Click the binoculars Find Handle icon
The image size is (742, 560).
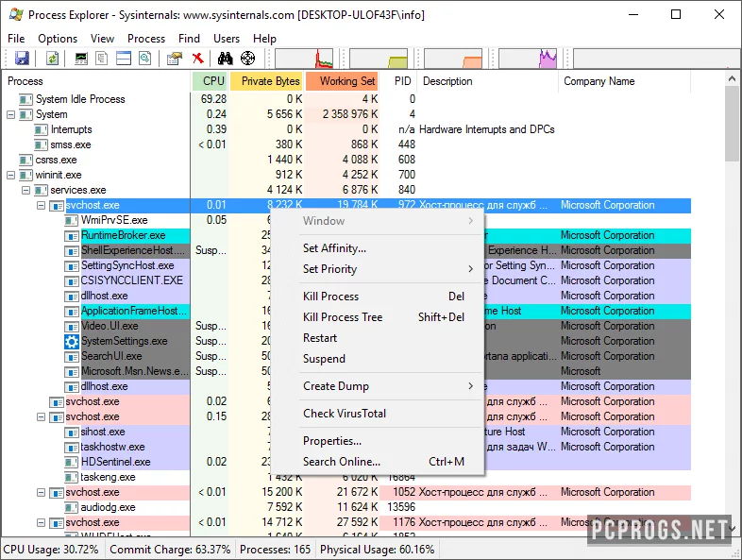[x=226, y=59]
